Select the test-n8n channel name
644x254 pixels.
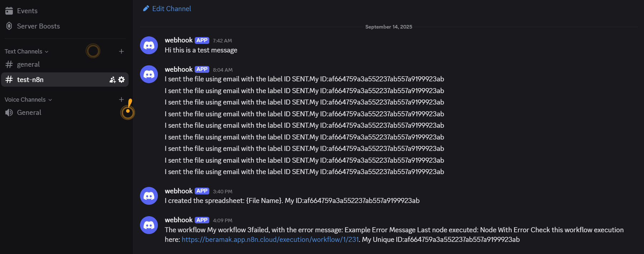(x=30, y=80)
